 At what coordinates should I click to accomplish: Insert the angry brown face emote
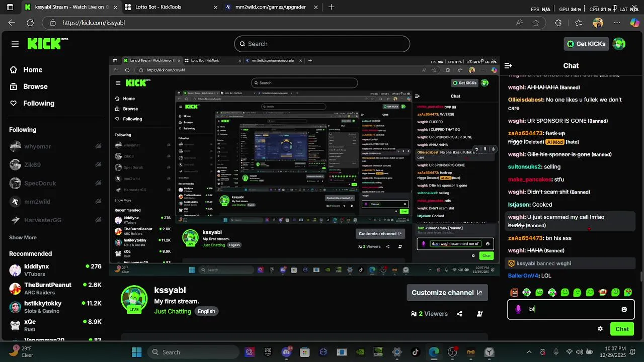pos(514,292)
